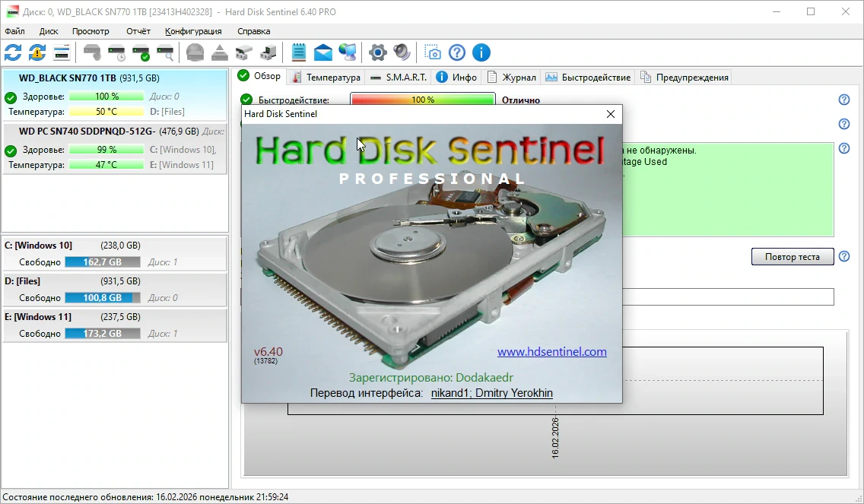This screenshot has height=504, width=864.
Task: Click the D: free space 100,8 GB bar
Action: click(x=103, y=298)
